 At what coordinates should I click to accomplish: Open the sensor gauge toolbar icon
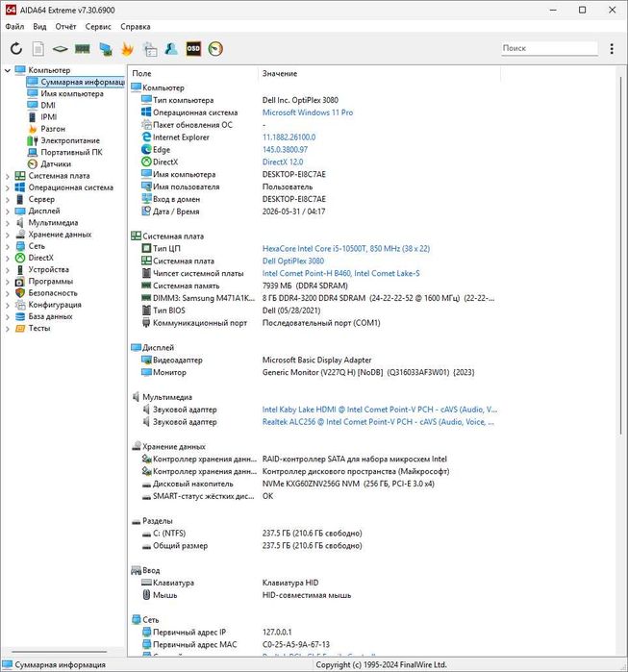click(215, 49)
